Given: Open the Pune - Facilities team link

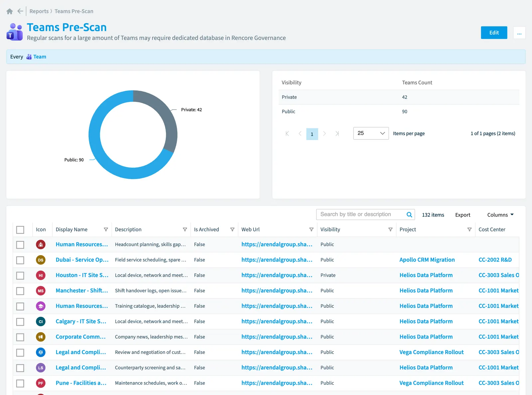Looking at the screenshot, I should point(81,383).
